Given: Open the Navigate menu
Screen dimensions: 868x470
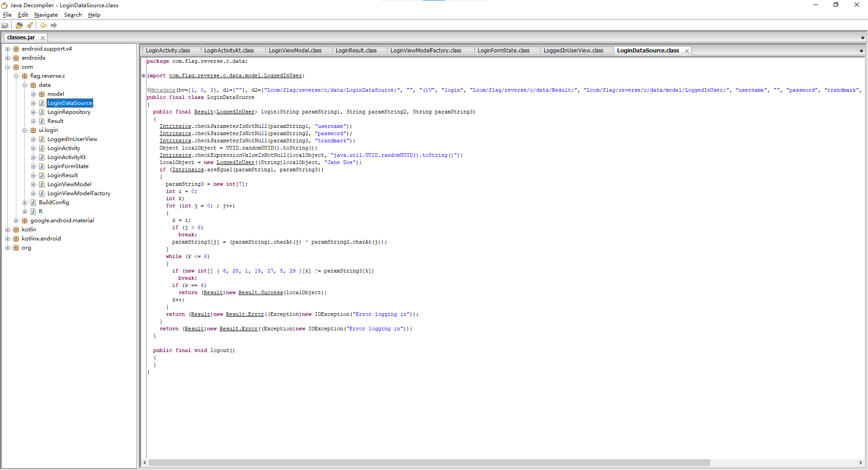Looking at the screenshot, I should point(46,15).
